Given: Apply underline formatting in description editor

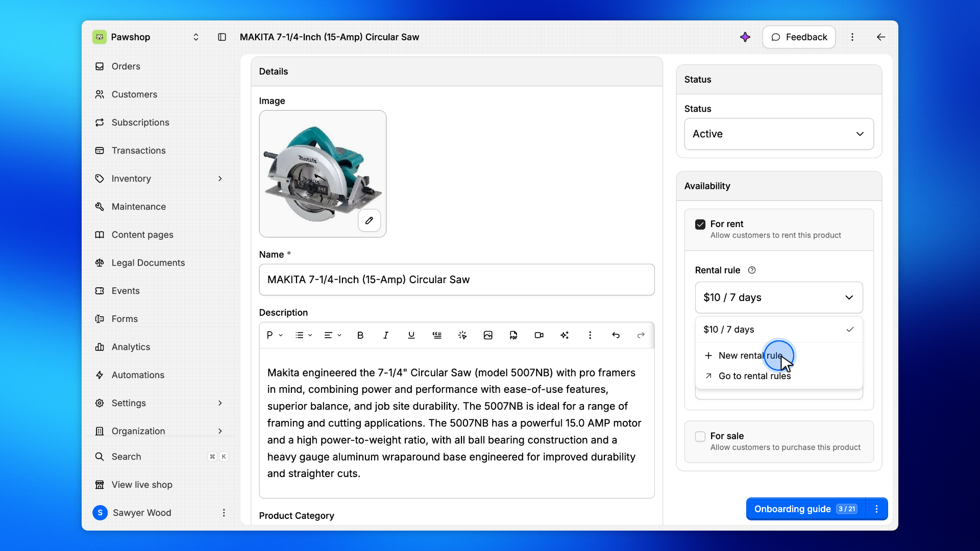Looking at the screenshot, I should pyautogui.click(x=411, y=335).
